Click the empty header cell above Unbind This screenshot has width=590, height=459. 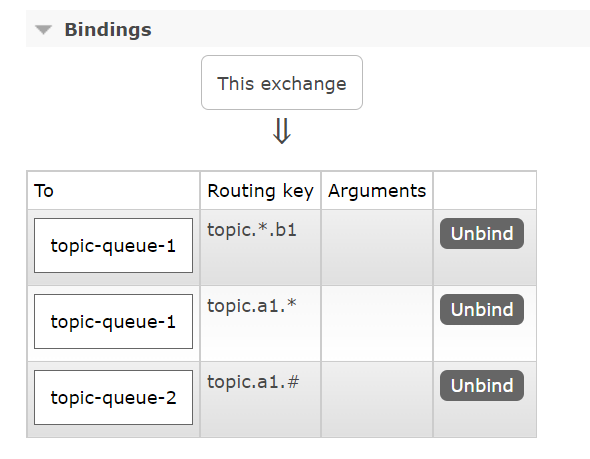pos(485,190)
